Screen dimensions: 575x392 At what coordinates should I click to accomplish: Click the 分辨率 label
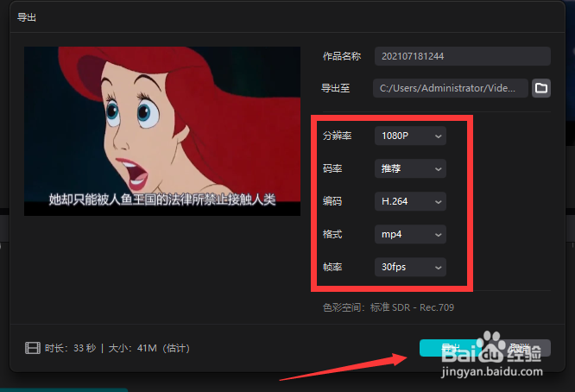point(337,136)
